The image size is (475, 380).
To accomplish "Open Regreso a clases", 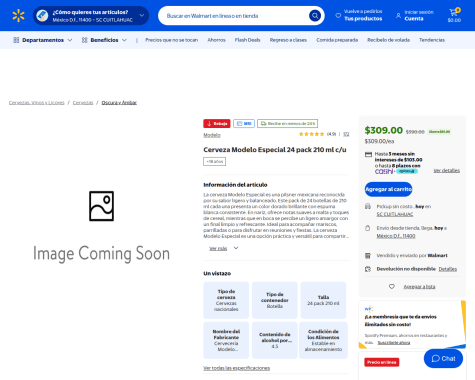I will coord(288,40).
